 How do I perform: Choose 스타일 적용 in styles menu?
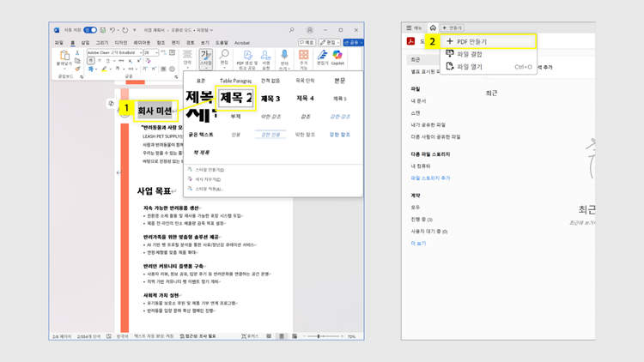pos(209,189)
